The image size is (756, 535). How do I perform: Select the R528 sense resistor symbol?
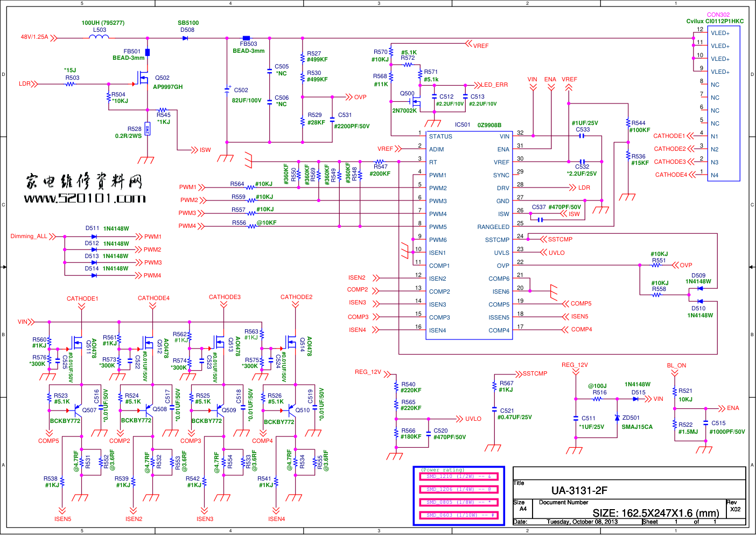pos(148,129)
